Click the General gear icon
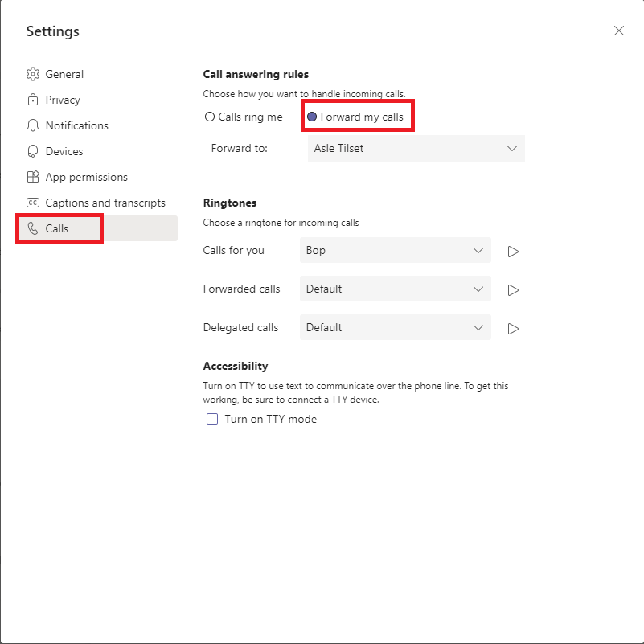 (33, 74)
